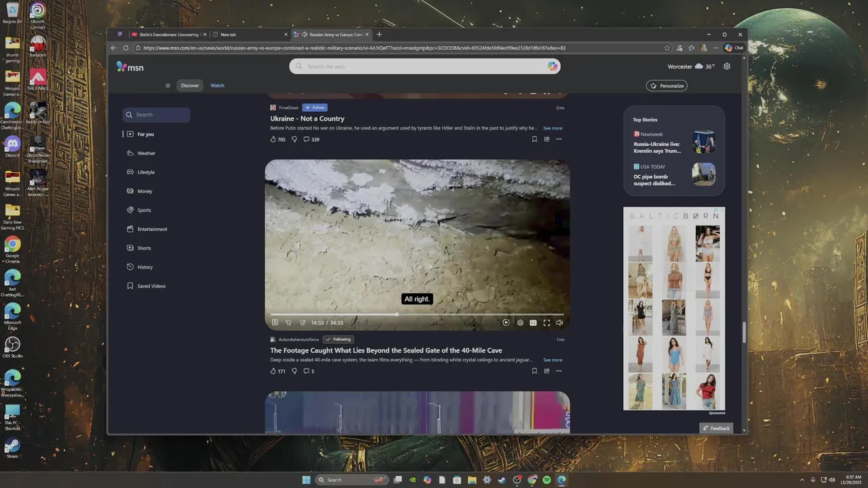Mute the video volume speaker
The width and height of the screenshot is (868, 488).
pyautogui.click(x=559, y=323)
